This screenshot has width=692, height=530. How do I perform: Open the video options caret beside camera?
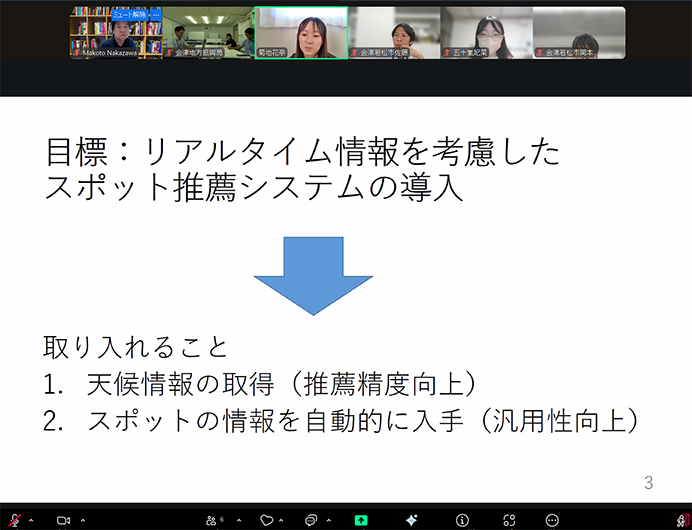(x=83, y=520)
